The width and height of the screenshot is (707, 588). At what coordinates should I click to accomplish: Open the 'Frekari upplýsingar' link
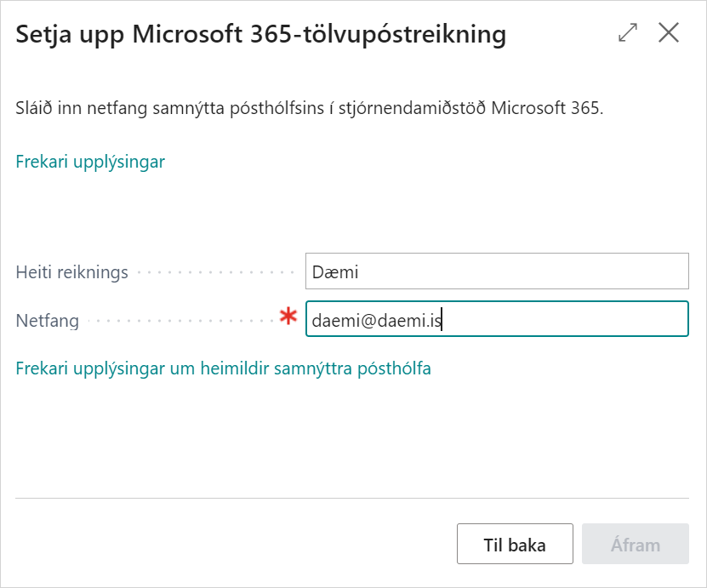90,162
